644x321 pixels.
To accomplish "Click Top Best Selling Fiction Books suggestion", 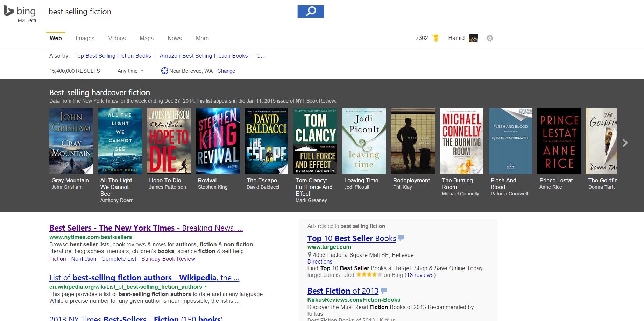I will coord(113,56).
